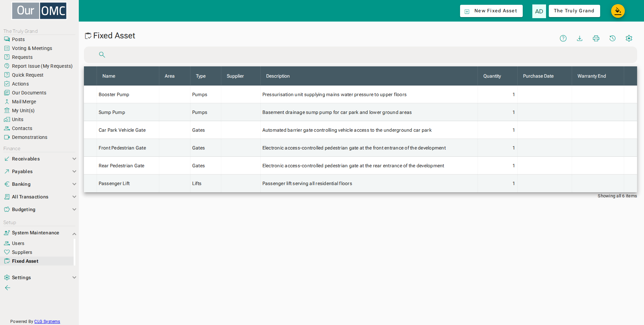Open Requests in the sidebar

pyautogui.click(x=22, y=57)
